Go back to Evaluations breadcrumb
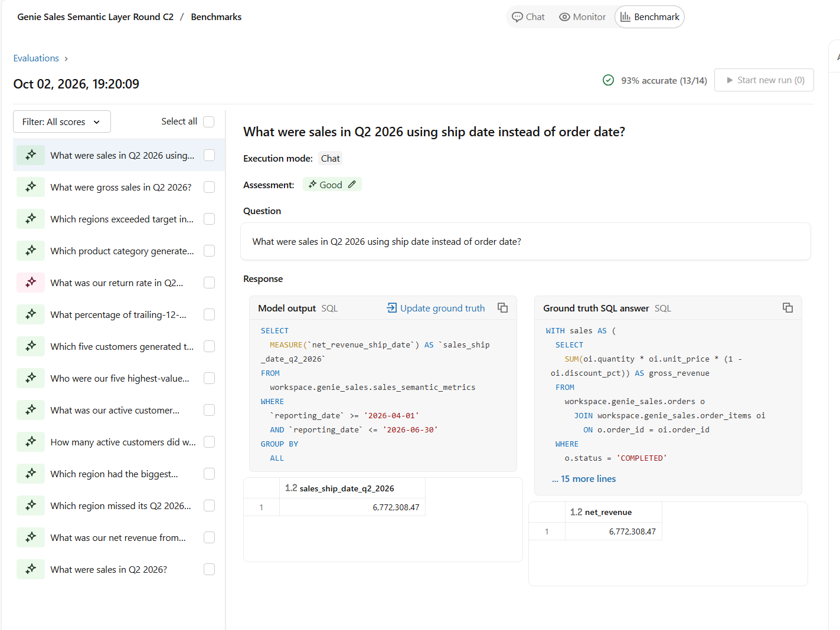The width and height of the screenshot is (840, 630). point(36,58)
